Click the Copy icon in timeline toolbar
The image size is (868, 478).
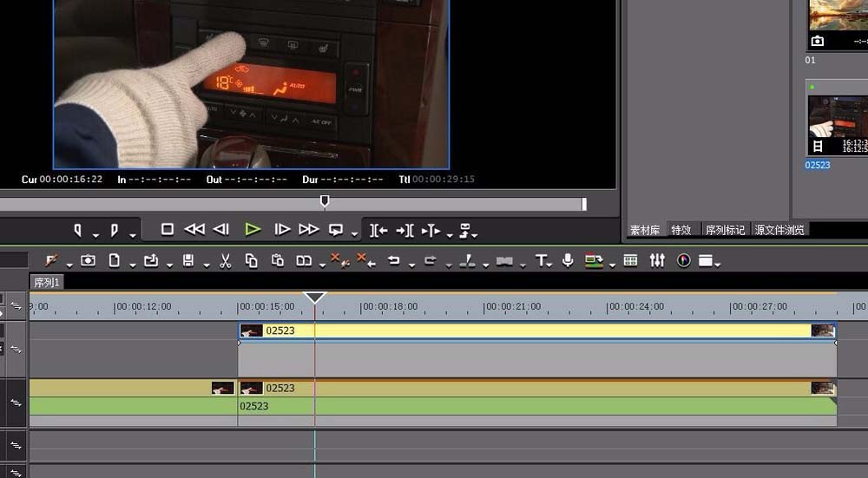[x=251, y=260]
